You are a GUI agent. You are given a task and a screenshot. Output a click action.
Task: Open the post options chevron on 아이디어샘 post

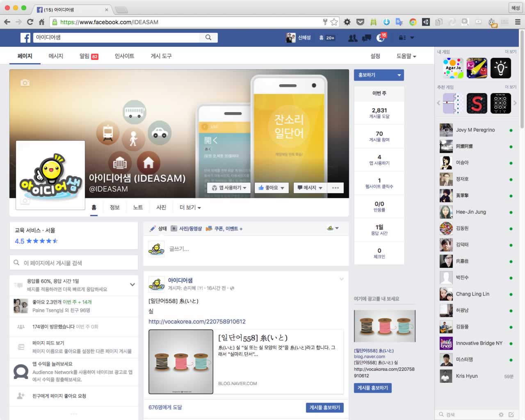point(341,279)
